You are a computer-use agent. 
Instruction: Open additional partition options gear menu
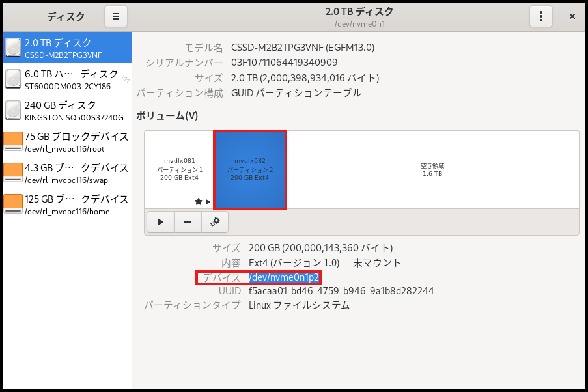pyautogui.click(x=215, y=222)
